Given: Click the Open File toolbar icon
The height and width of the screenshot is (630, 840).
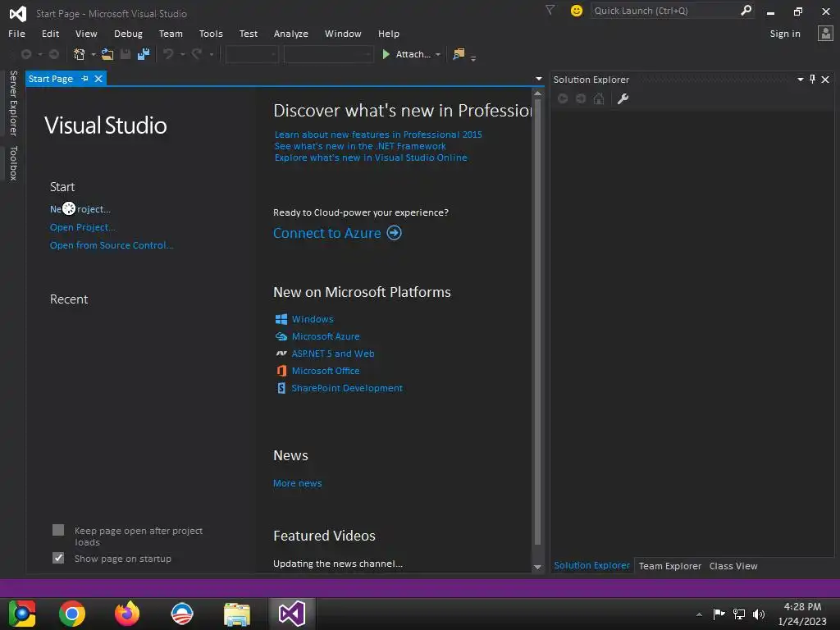Looking at the screenshot, I should pos(107,54).
